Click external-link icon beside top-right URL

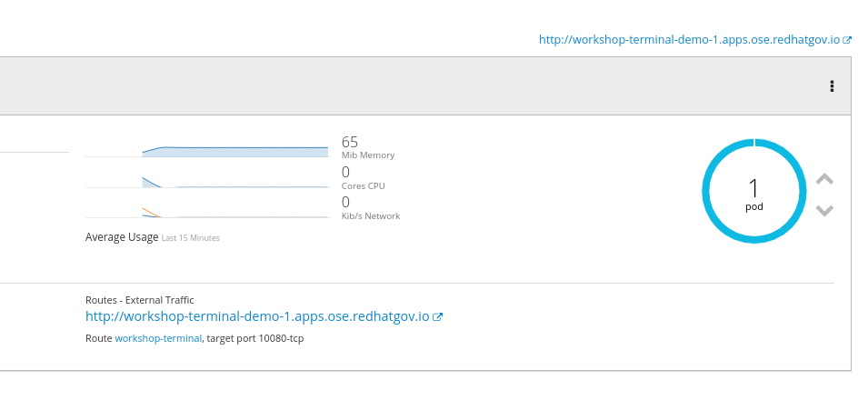[x=848, y=40]
